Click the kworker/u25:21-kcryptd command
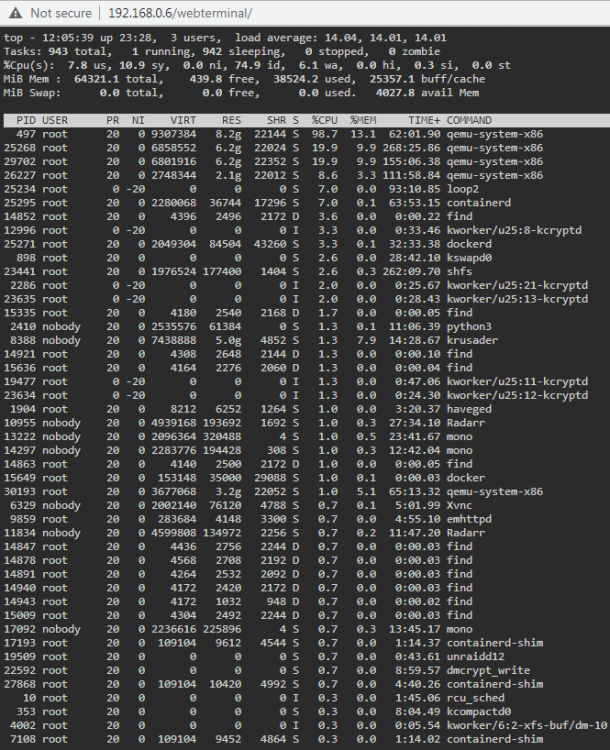This screenshot has height=750, width=610. 517,285
